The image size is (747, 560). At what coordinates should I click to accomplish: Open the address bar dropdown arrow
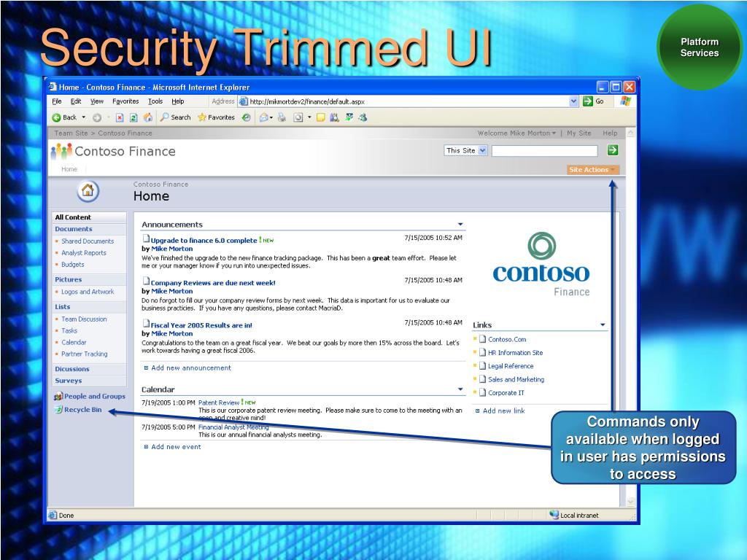(573, 101)
